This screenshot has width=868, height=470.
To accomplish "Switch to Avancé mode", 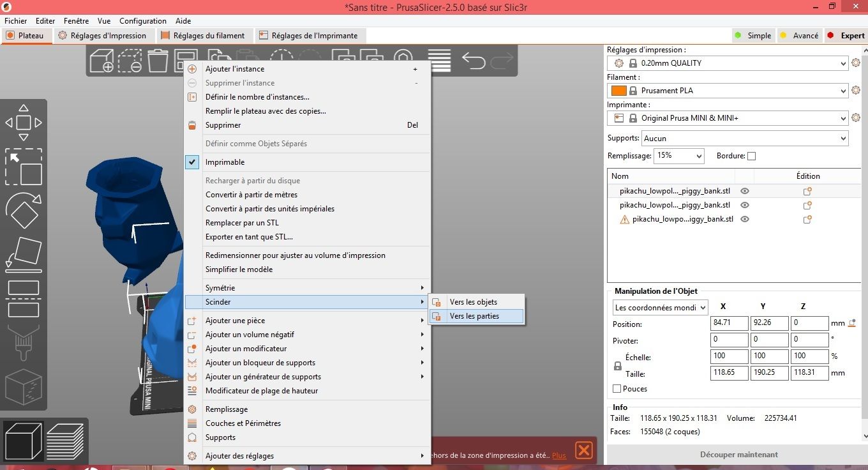I will pyautogui.click(x=799, y=36).
